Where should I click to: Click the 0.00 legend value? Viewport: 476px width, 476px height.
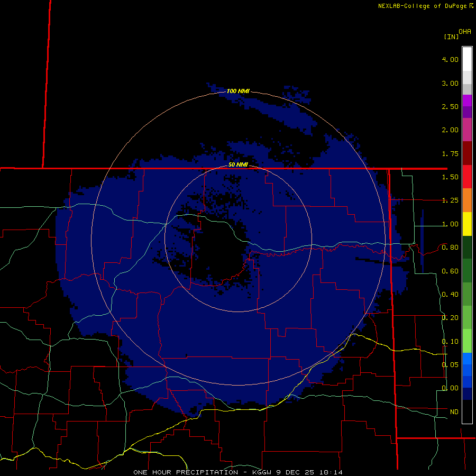(450, 388)
